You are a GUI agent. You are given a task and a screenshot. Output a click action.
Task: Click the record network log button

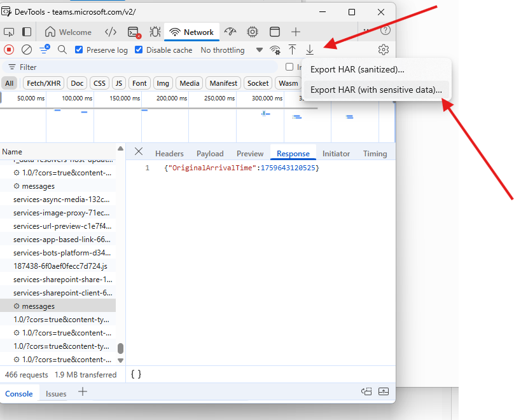pyautogui.click(x=9, y=50)
